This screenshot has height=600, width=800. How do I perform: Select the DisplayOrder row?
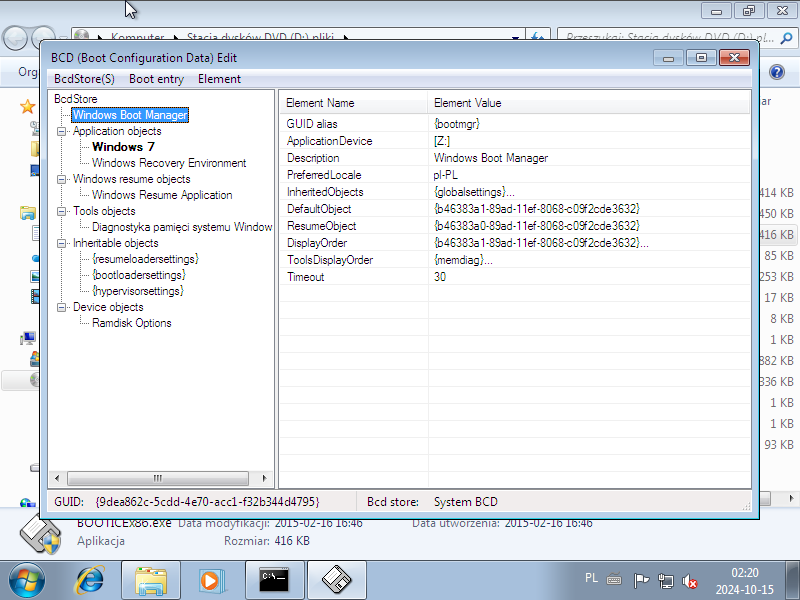point(515,243)
